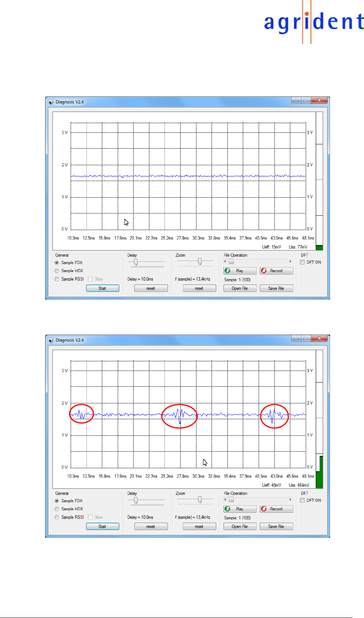The width and height of the screenshot is (364, 618).
Task: Click File Operation scrollbar thumb, upper window
Action: [x=232, y=262]
